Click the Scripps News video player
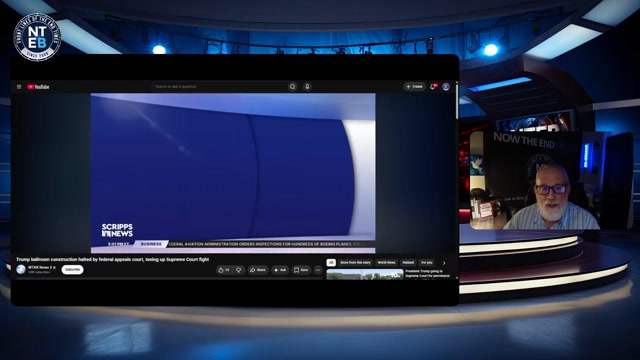The height and width of the screenshot is (360, 640). pyautogui.click(x=233, y=173)
